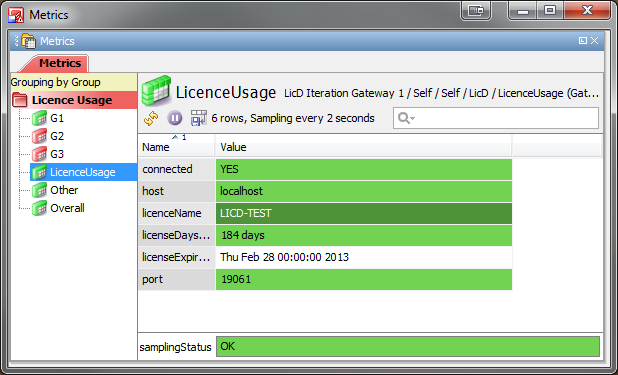Image resolution: width=618 pixels, height=375 pixels.
Task: Click the Metrics panel drag grip handle
Action: coord(16,41)
